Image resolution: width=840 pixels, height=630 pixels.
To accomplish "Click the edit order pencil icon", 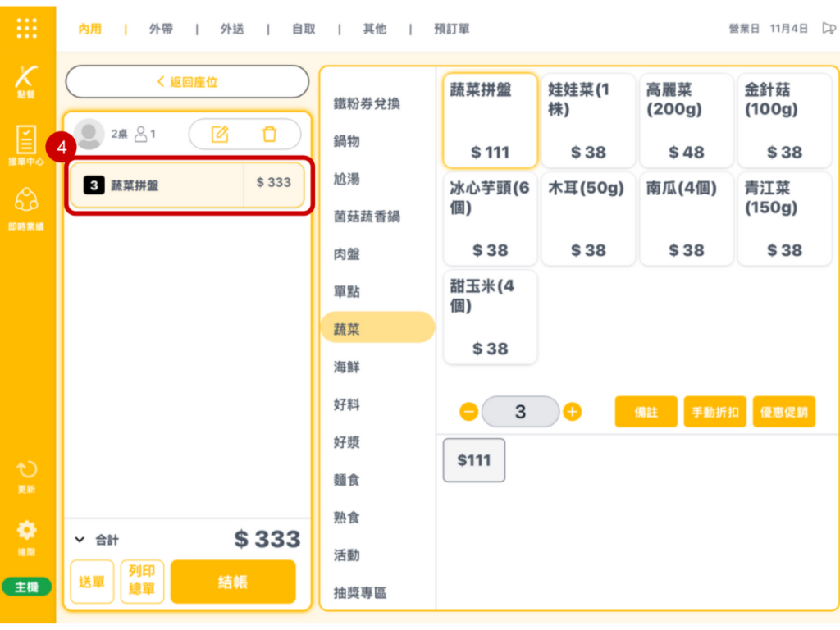I will click(220, 135).
